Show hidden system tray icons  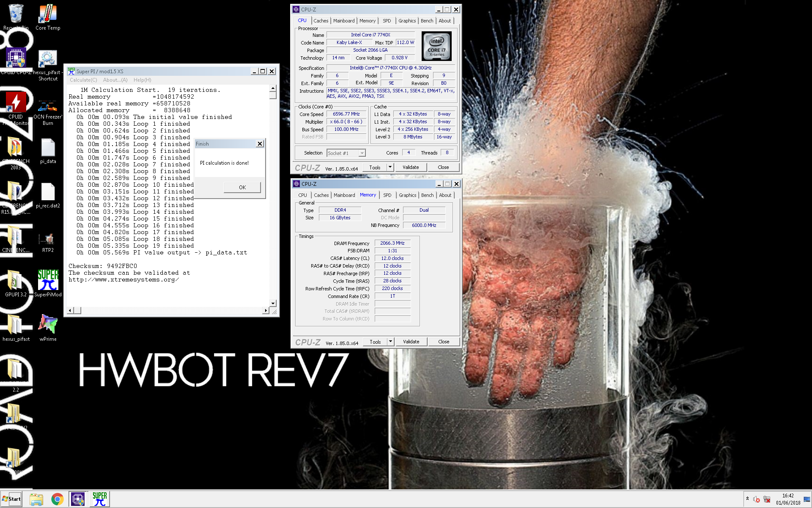pyautogui.click(x=747, y=499)
